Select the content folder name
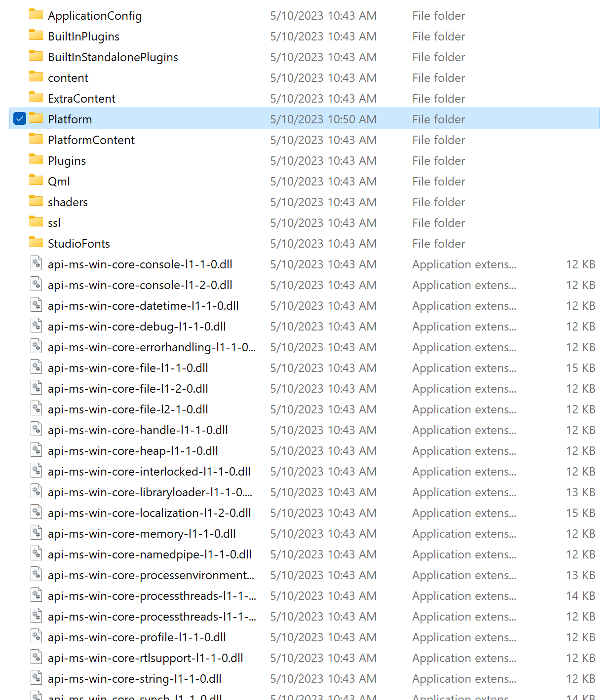This screenshot has height=700, width=615. 68,77
